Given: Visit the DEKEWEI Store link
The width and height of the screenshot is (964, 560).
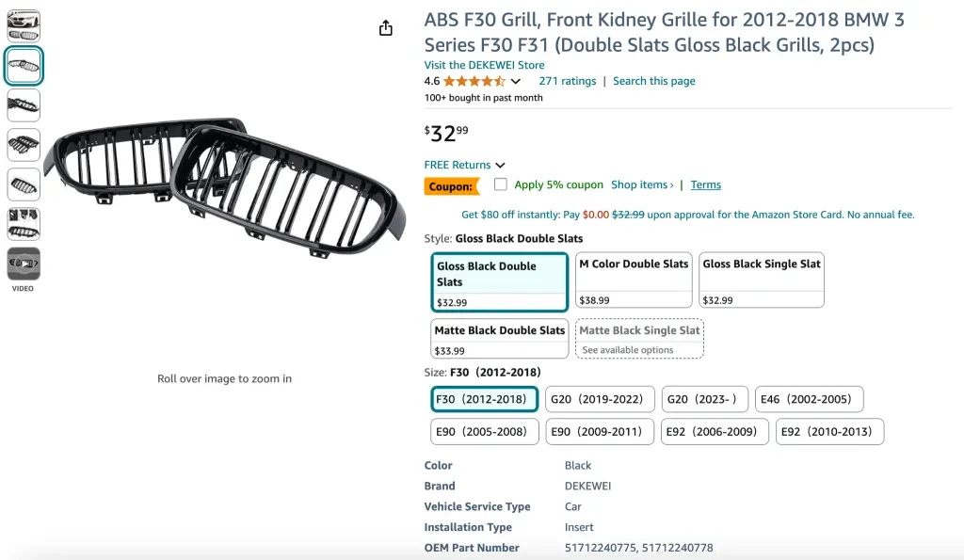Looking at the screenshot, I should 487,64.
